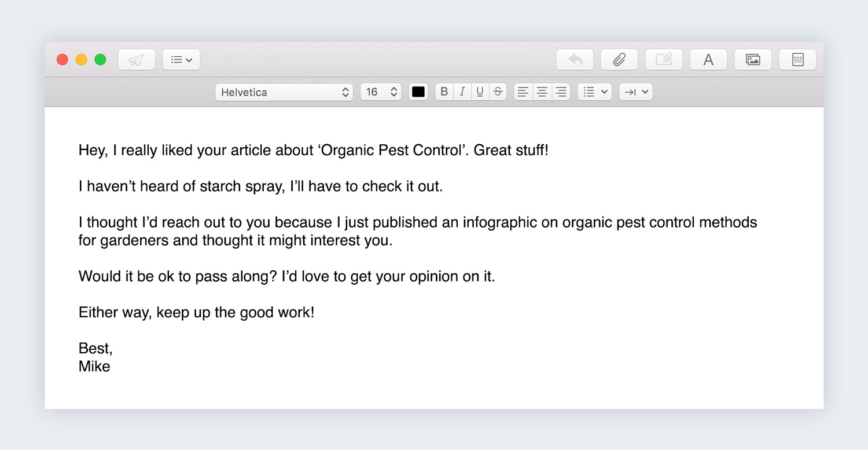Click the markup attachment icon
Image resolution: width=868 pixels, height=450 pixels.
click(664, 60)
